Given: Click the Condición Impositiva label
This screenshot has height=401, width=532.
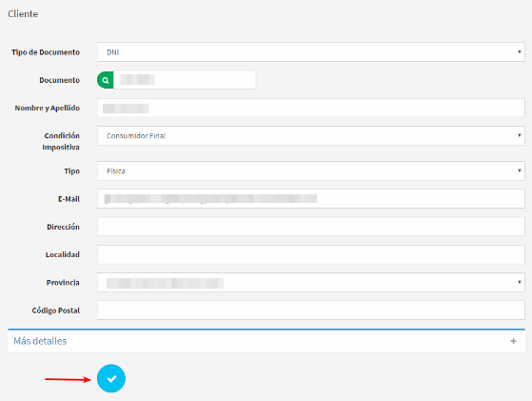Looking at the screenshot, I should tap(61, 142).
